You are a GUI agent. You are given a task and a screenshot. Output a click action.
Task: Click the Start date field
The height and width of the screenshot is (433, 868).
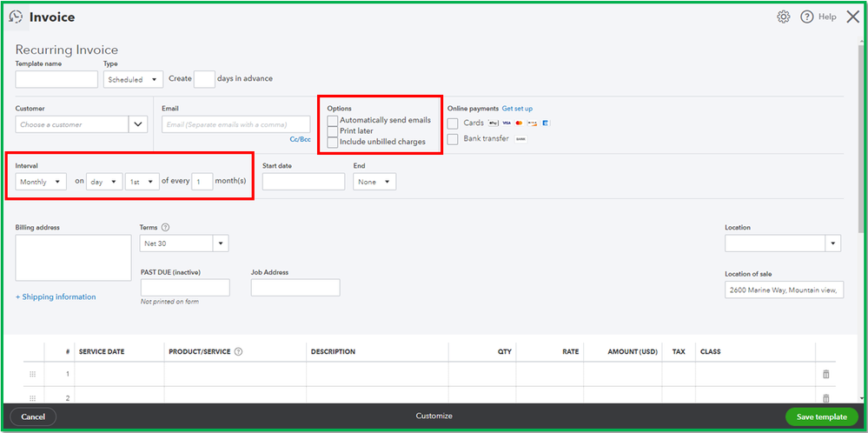pyautogui.click(x=303, y=182)
